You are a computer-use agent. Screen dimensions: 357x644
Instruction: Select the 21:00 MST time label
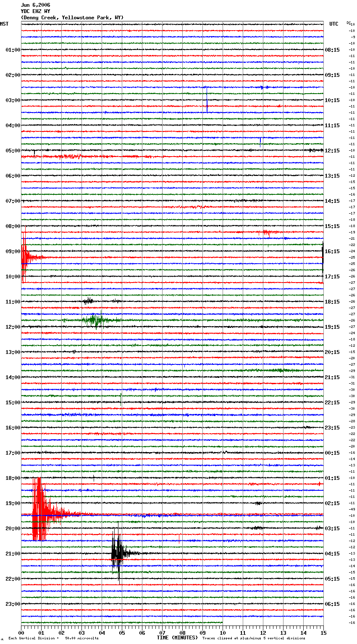coord(13,554)
